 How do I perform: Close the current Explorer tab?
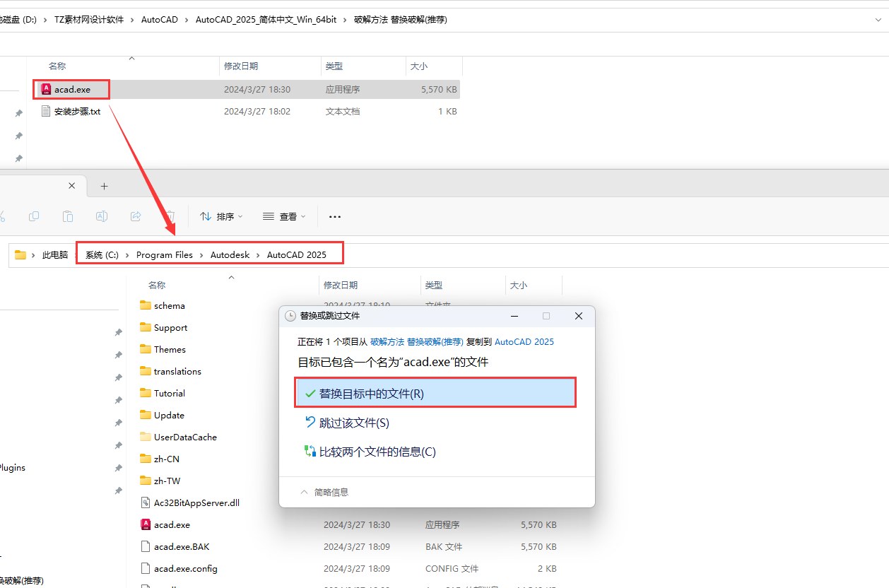tap(71, 186)
